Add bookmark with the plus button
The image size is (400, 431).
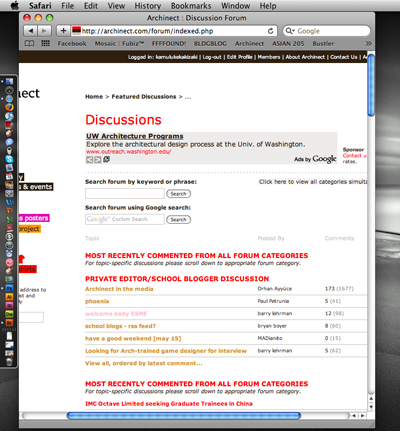point(63,31)
